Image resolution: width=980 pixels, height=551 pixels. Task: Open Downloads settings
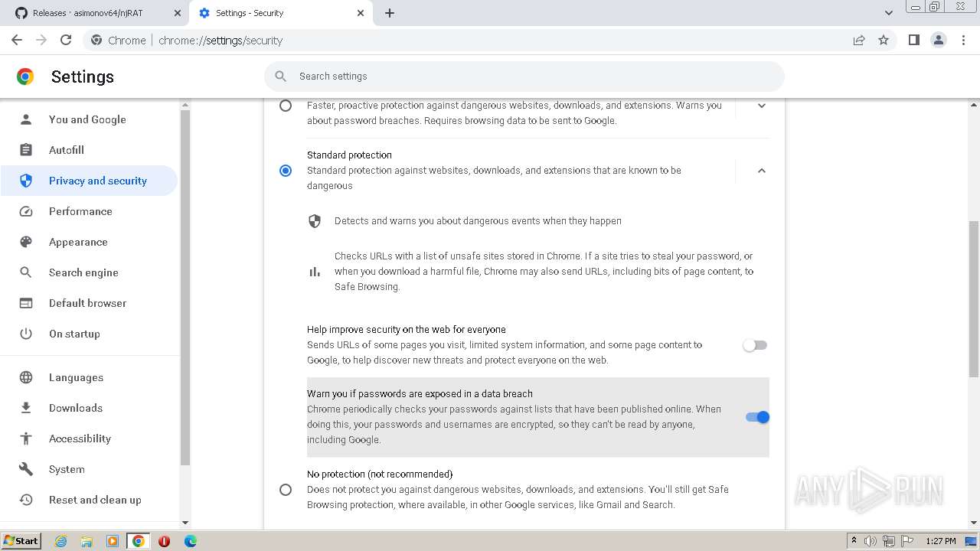coord(89,408)
